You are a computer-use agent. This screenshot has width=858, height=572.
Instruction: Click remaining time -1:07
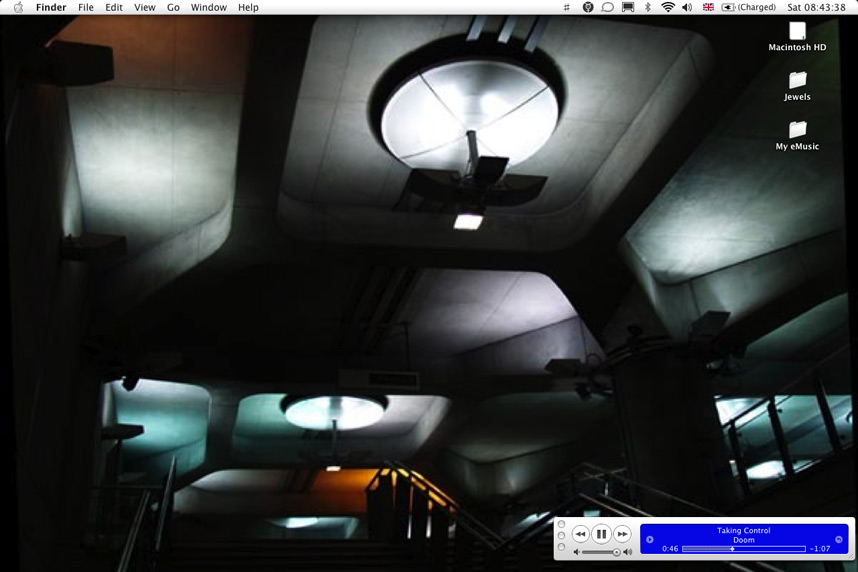pos(820,548)
